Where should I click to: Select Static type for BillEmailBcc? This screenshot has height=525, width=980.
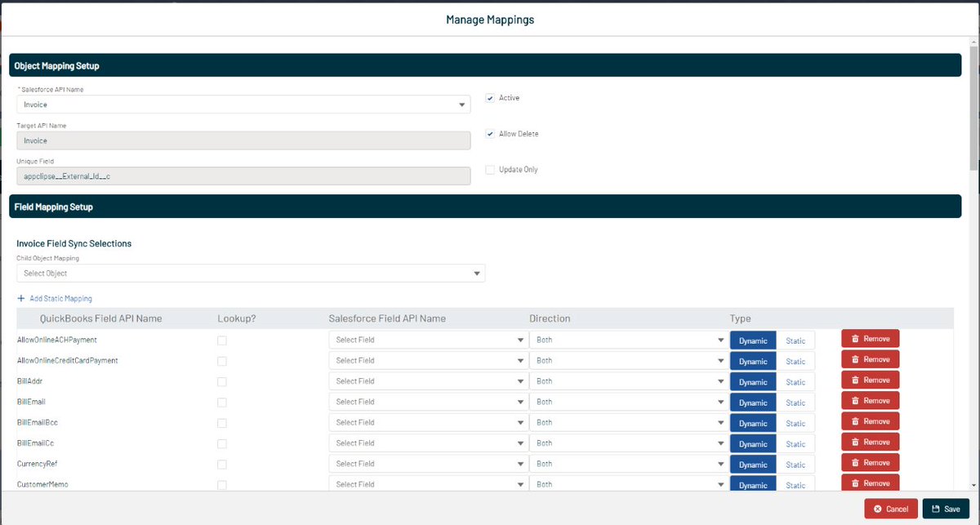[795, 423]
